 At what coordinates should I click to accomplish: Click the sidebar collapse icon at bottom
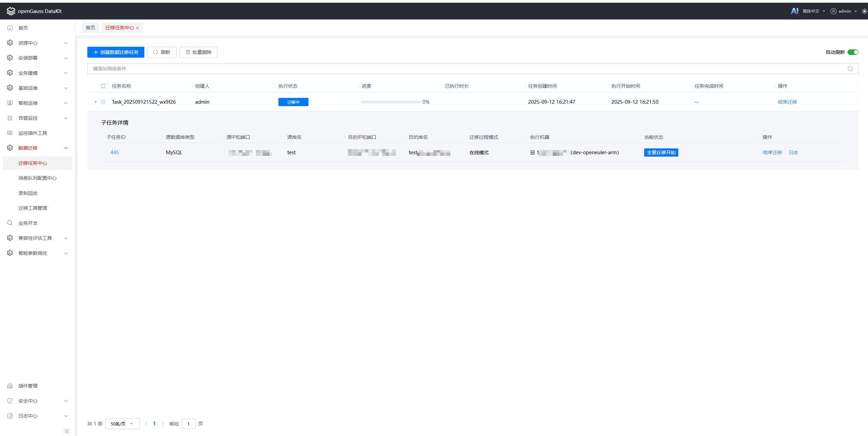pyautogui.click(x=67, y=431)
